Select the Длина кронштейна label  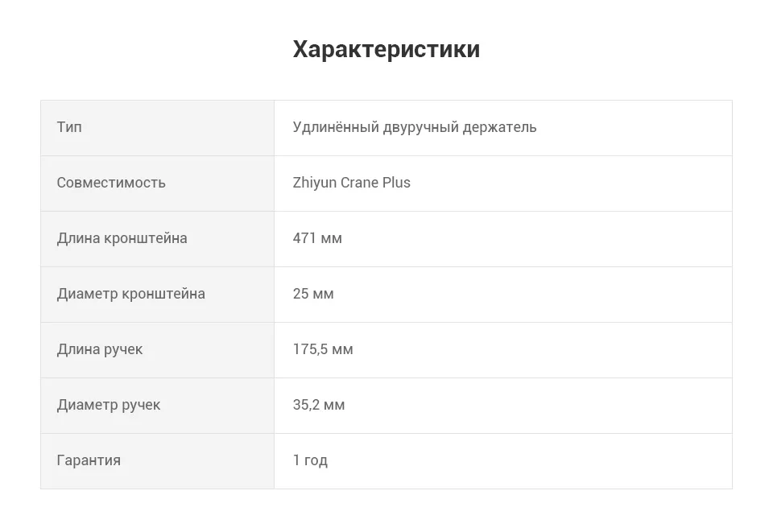coord(122,238)
